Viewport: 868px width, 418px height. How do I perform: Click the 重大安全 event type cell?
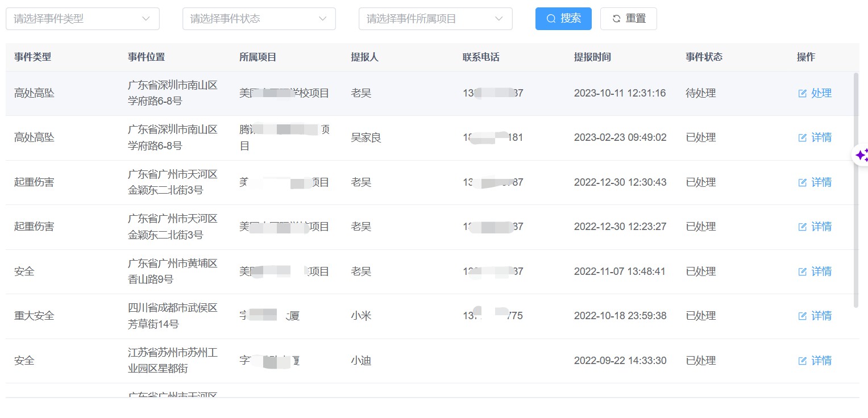tap(34, 316)
